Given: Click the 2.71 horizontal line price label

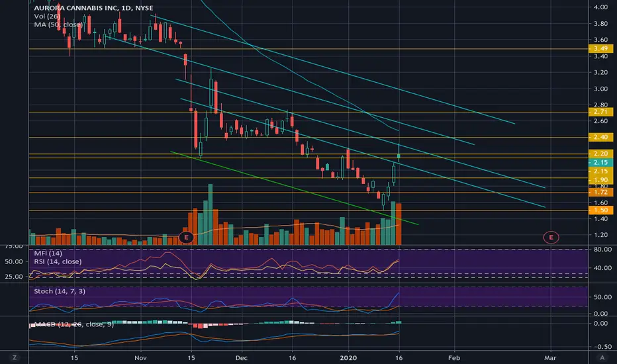Looking at the screenshot, I should 600,112.
